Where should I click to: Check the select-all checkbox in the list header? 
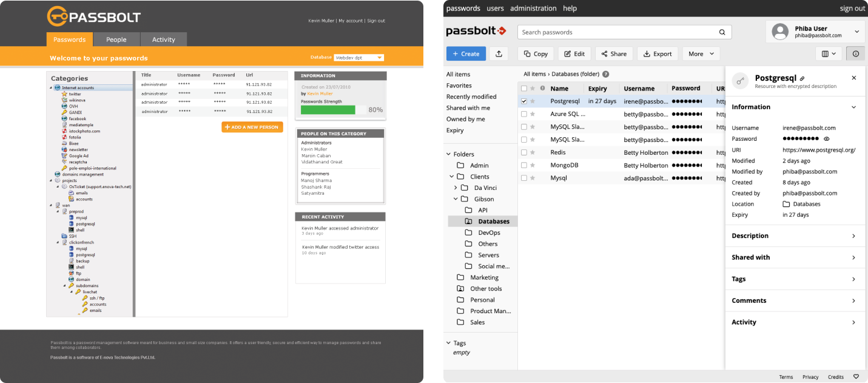523,88
